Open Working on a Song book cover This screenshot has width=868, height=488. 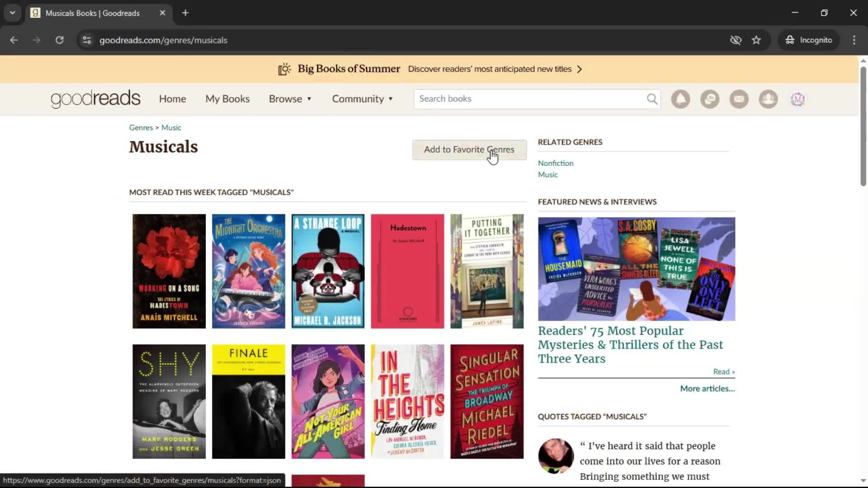(169, 271)
